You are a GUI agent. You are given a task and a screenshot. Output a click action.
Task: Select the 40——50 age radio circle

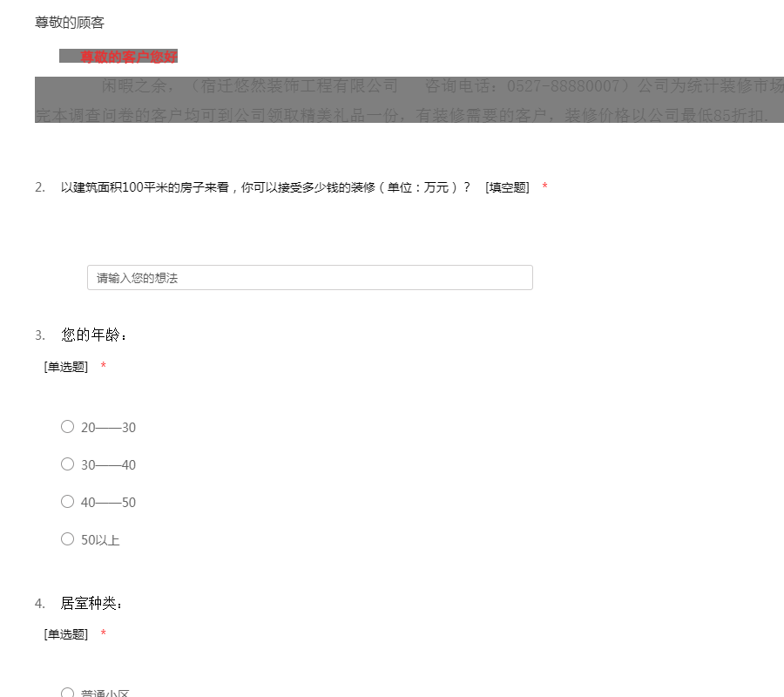click(x=67, y=502)
